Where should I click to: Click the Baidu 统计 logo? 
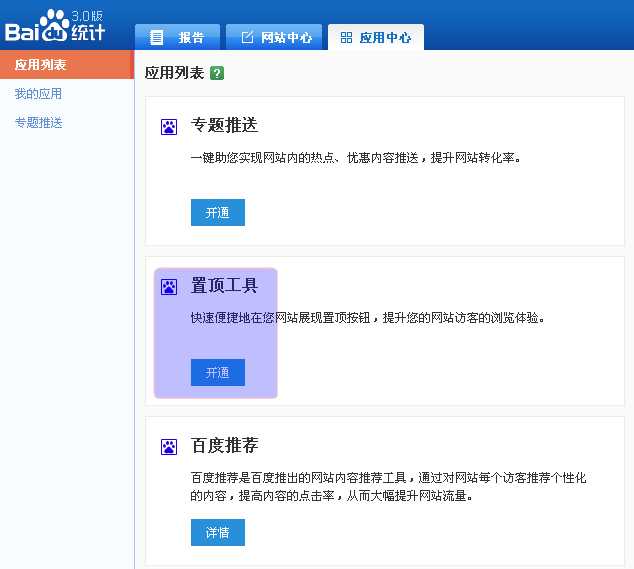55,27
